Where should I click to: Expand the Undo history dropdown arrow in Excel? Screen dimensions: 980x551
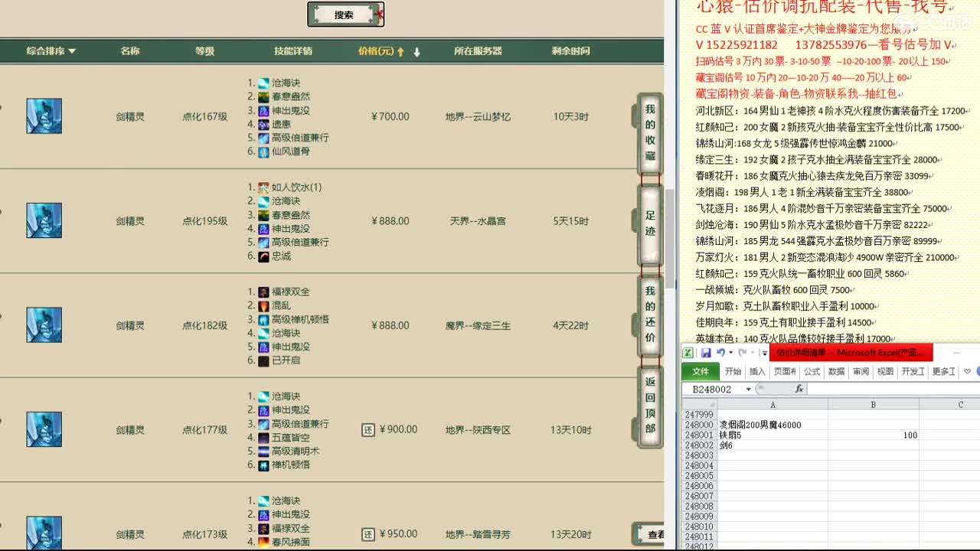coord(730,353)
